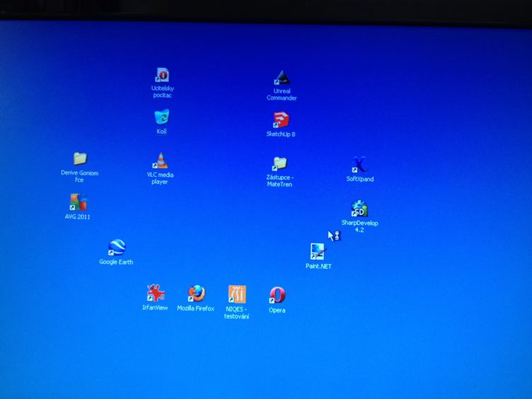
Task: Click the "Unreal Commander" label text
Action: (282, 95)
